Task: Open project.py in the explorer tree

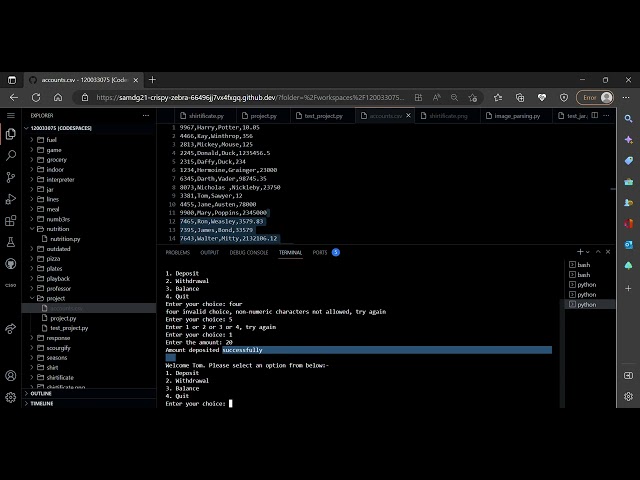Action: click(x=63, y=318)
